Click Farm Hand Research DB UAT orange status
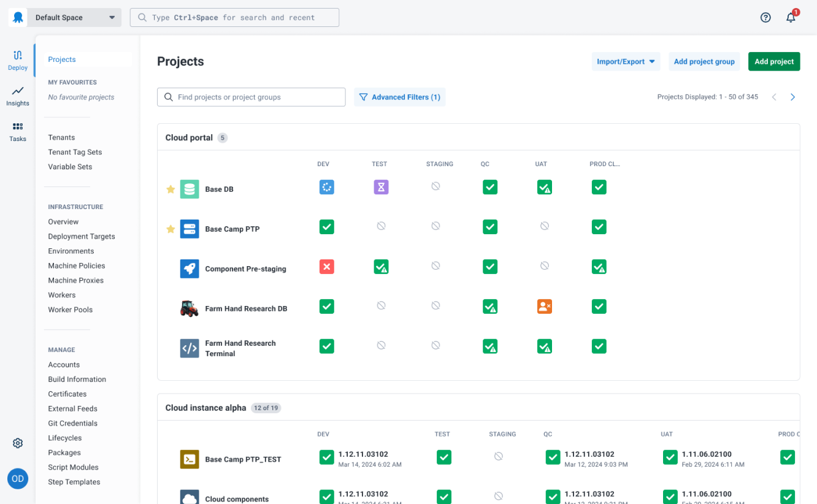The image size is (817, 504). pos(544,307)
